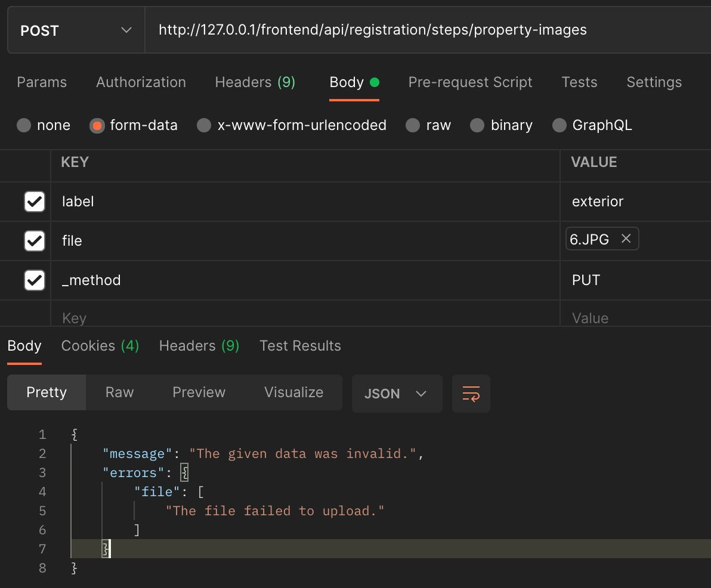Open the POST method dropdown

[x=76, y=30]
